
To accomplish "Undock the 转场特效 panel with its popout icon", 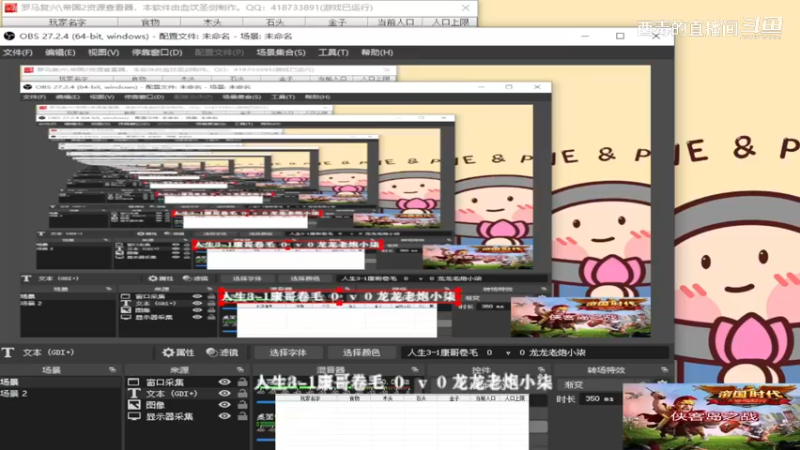I will [x=664, y=370].
